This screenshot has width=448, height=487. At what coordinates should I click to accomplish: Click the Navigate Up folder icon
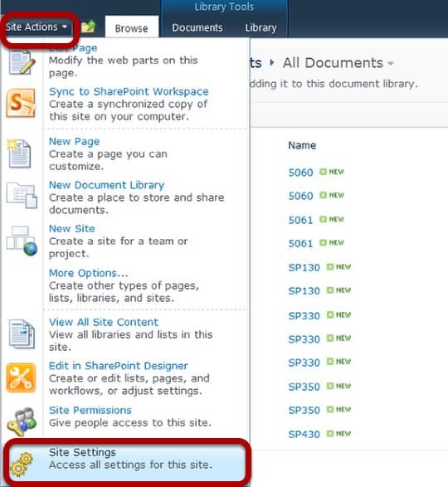[x=88, y=27]
